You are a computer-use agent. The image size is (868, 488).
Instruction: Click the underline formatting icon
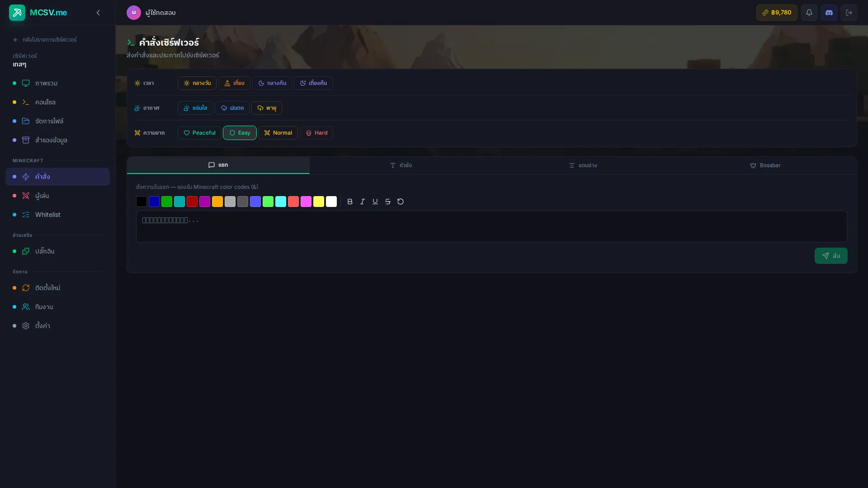point(375,202)
